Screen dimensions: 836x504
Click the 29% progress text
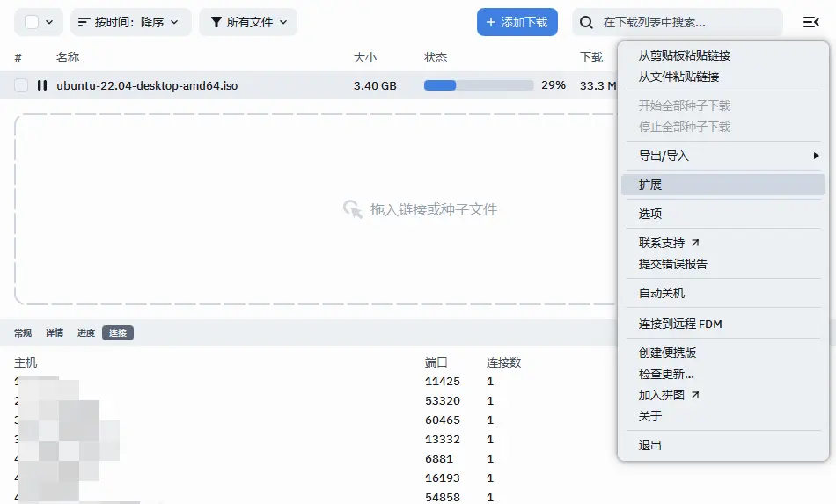(x=554, y=85)
